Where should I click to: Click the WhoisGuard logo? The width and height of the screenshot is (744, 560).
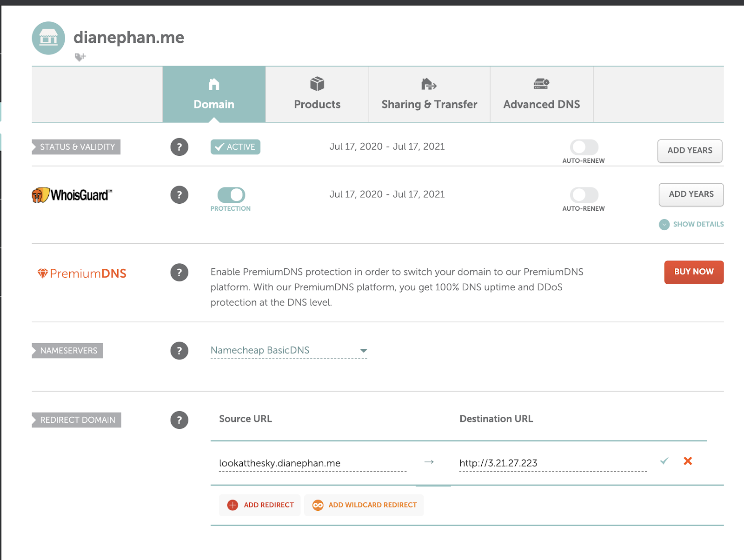point(72,195)
